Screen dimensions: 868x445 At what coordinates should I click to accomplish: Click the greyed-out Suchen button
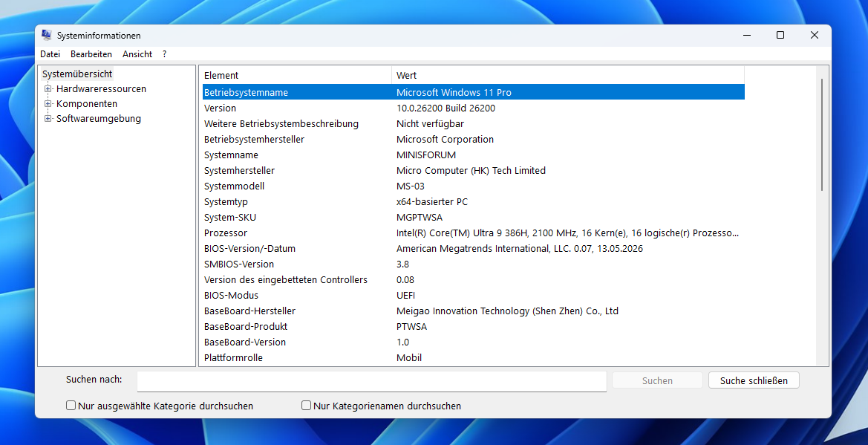[657, 380]
